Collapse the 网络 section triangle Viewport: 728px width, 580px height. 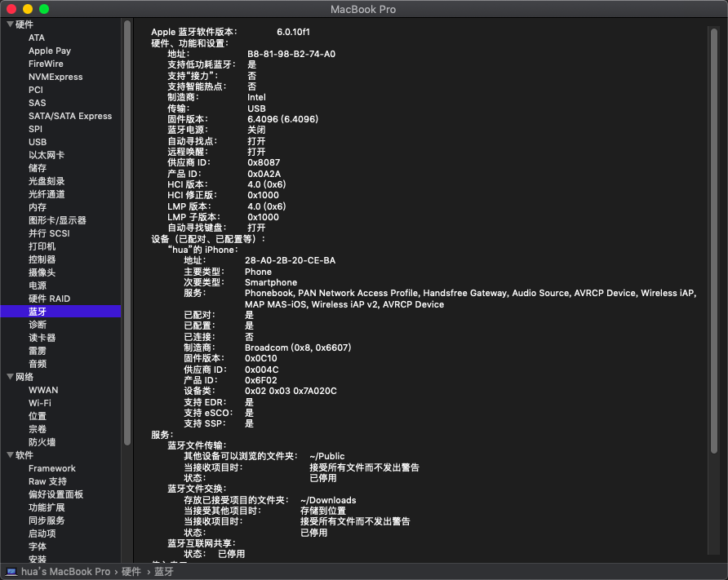pyautogui.click(x=10, y=377)
